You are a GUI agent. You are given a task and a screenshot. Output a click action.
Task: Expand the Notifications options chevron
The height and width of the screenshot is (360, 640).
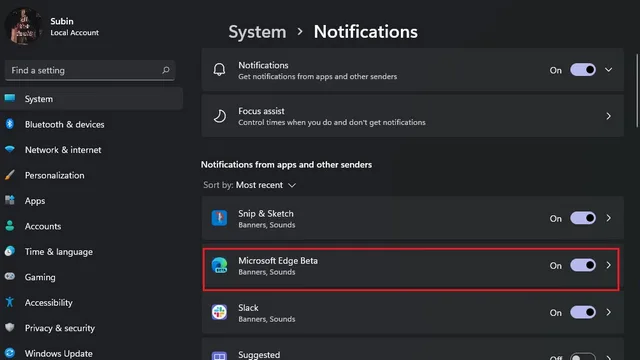(x=608, y=70)
